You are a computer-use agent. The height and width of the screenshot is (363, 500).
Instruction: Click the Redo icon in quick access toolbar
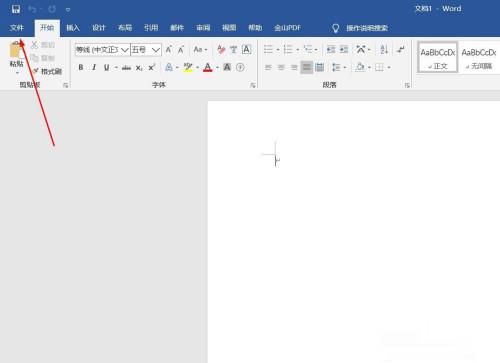[x=52, y=9]
